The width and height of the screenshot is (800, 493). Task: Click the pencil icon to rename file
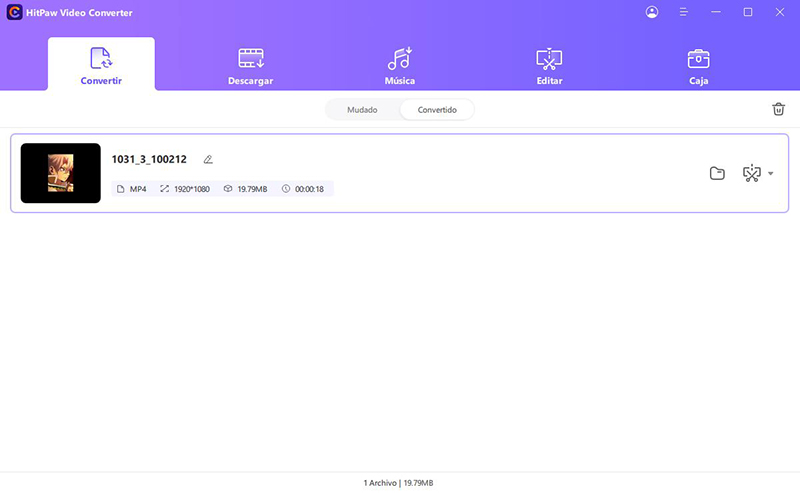coord(208,159)
